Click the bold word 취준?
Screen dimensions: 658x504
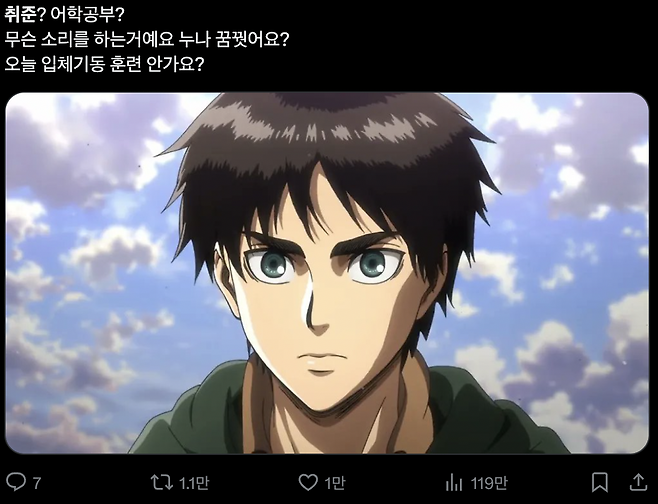click(x=25, y=15)
